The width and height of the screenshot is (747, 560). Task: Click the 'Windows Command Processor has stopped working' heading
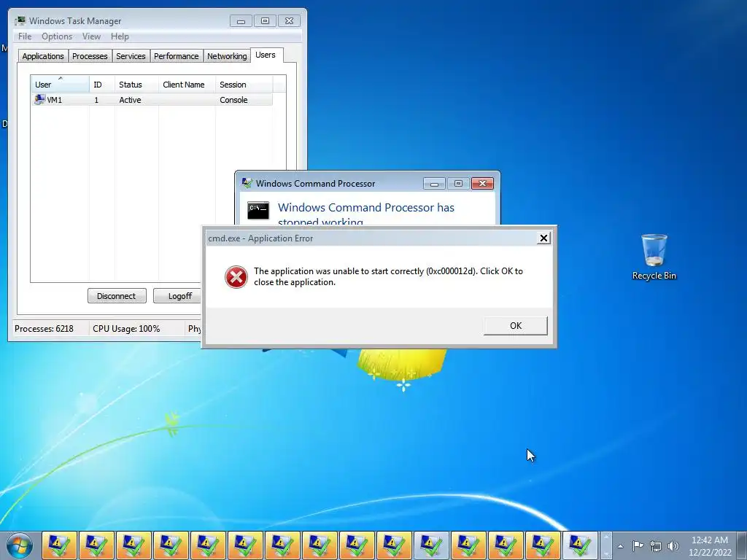[x=366, y=214]
